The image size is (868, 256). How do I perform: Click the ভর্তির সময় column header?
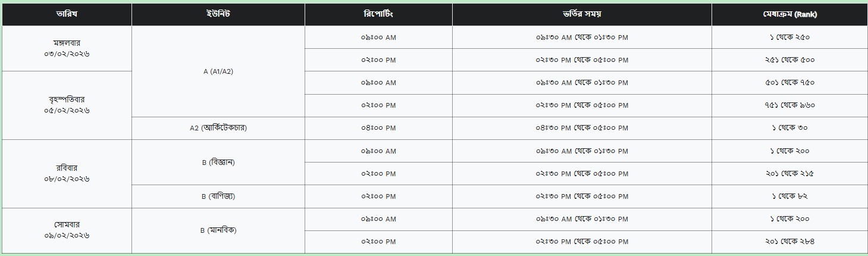[x=581, y=14]
